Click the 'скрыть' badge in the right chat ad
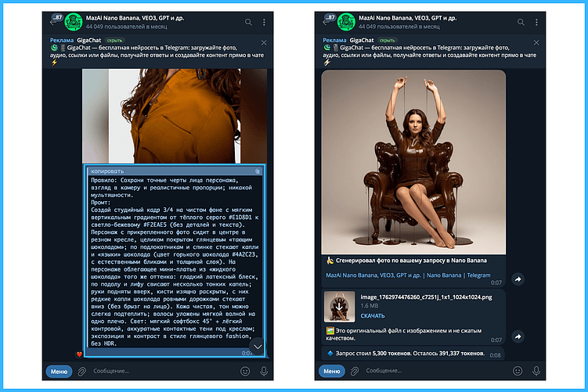The image size is (588, 392). 387,41
